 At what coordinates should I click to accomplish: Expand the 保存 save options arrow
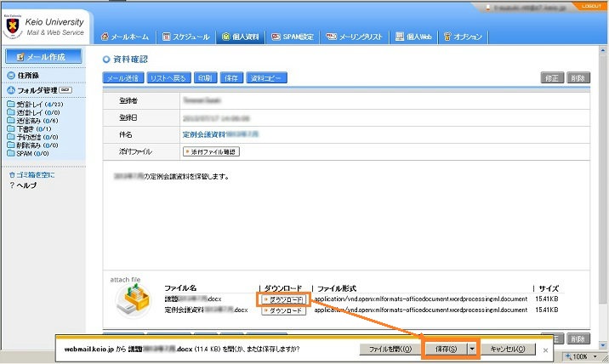tap(471, 349)
